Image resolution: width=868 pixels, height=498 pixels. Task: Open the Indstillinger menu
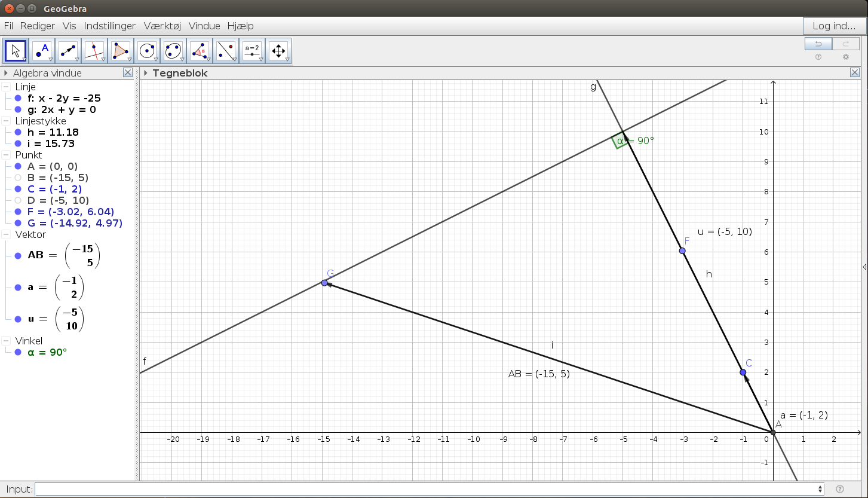[111, 26]
